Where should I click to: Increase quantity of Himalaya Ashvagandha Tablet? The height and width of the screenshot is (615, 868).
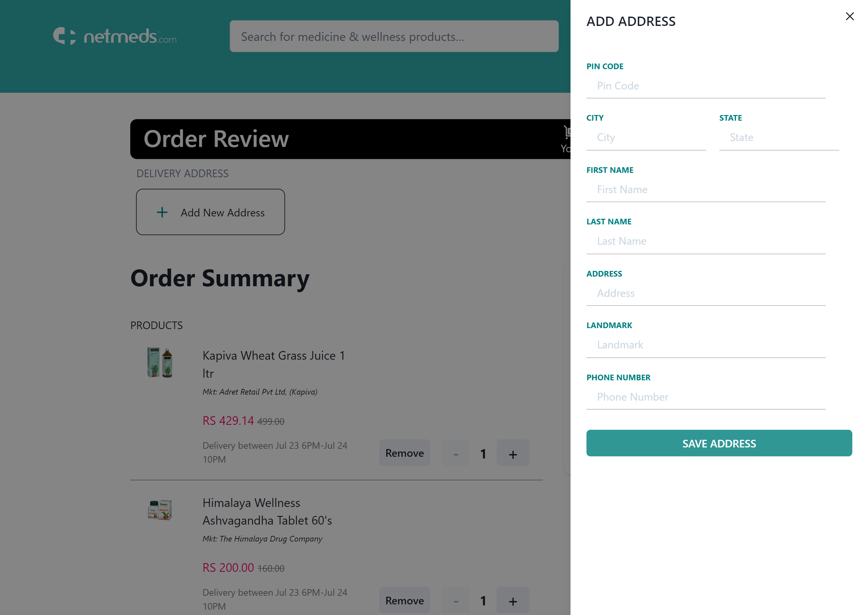[x=513, y=600]
